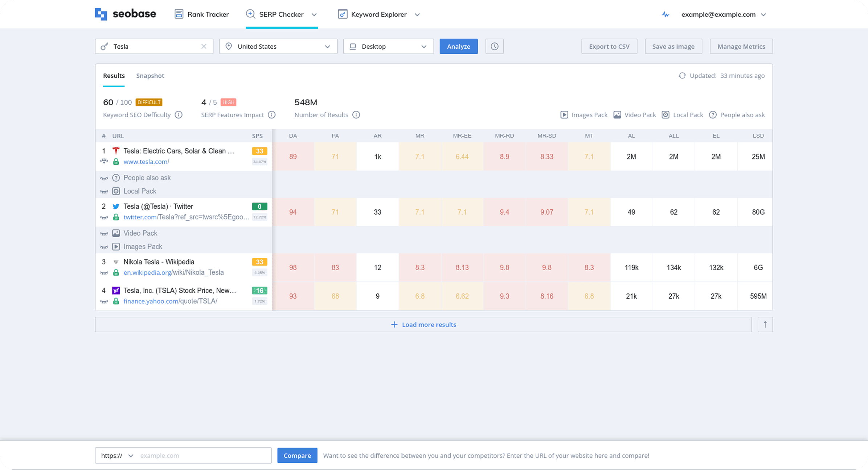Image resolution: width=868 pixels, height=470 pixels.
Task: Click the Analyze button
Action: tap(459, 46)
